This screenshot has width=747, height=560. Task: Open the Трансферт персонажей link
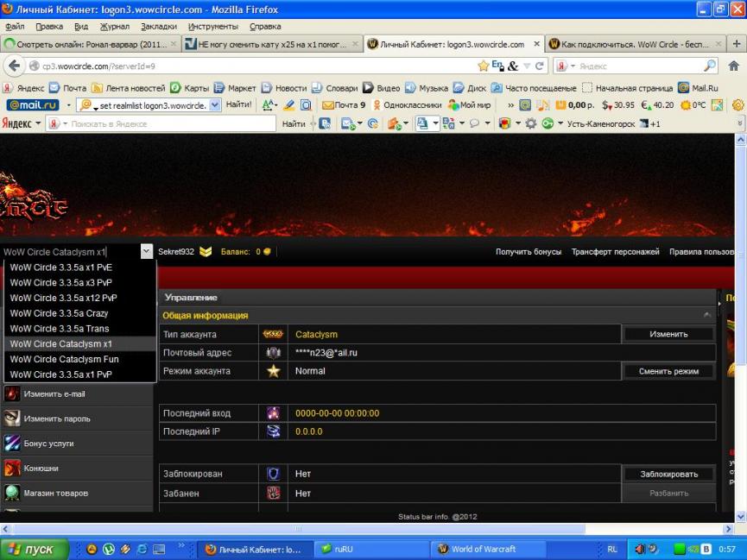tap(615, 252)
